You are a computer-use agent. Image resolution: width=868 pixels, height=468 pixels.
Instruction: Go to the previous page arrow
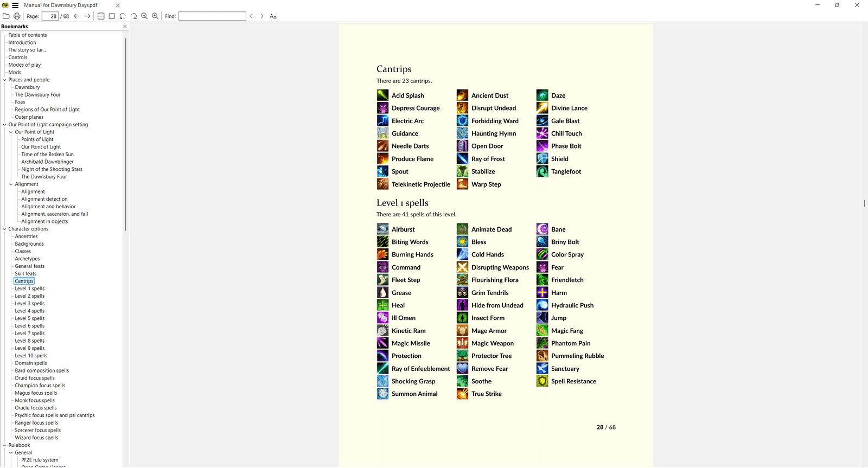point(76,16)
